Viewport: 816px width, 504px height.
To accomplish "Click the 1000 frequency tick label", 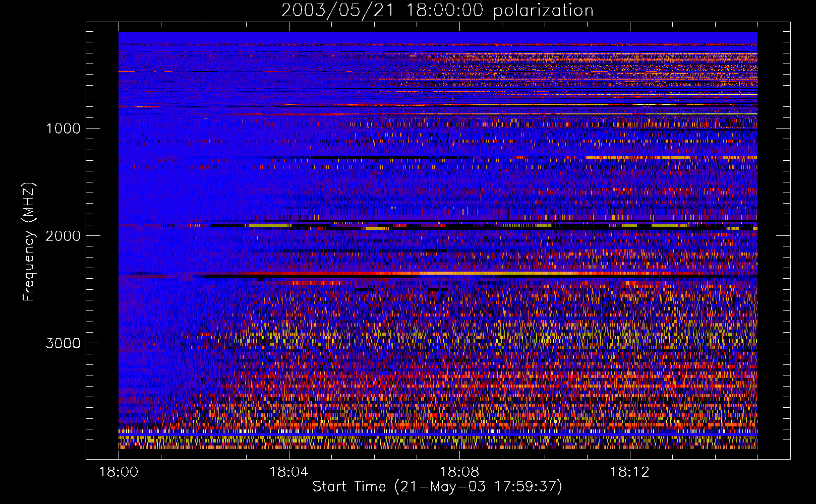I will point(63,129).
